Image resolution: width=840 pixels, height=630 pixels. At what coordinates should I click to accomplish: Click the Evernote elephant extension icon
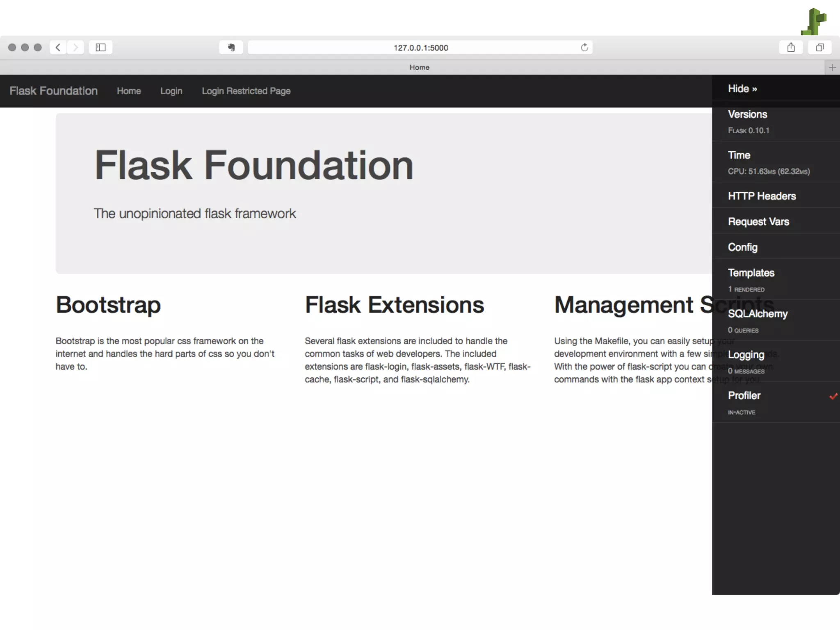[231, 48]
